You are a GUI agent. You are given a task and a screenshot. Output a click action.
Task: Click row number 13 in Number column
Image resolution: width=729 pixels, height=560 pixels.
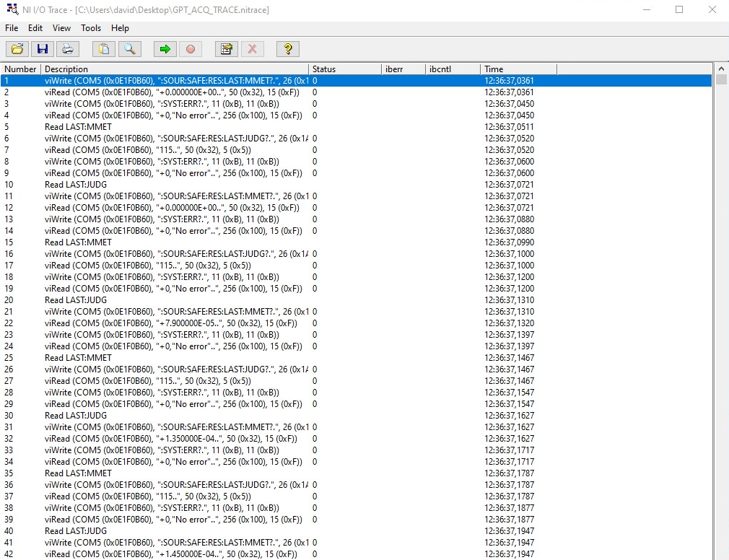pyautogui.click(x=9, y=219)
